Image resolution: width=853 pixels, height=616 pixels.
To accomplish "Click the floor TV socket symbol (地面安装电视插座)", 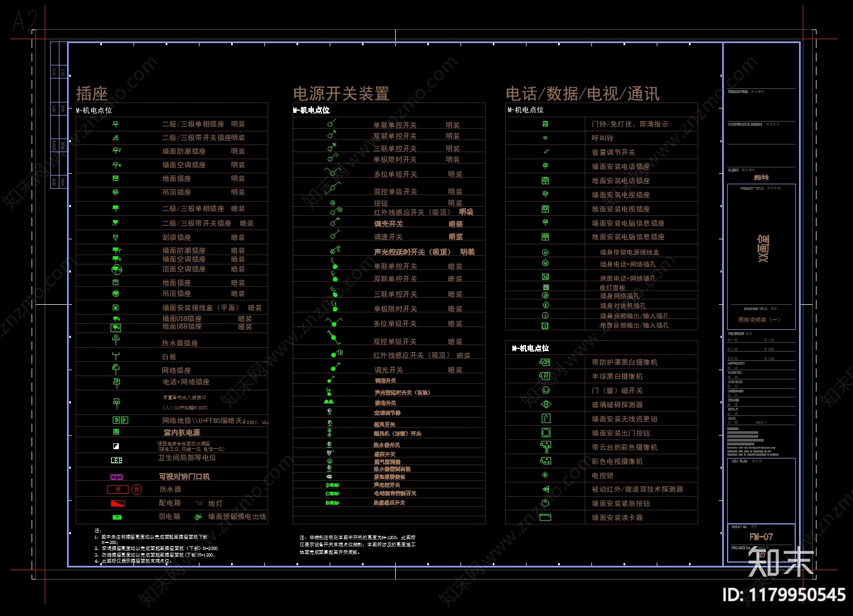I will point(545,209).
